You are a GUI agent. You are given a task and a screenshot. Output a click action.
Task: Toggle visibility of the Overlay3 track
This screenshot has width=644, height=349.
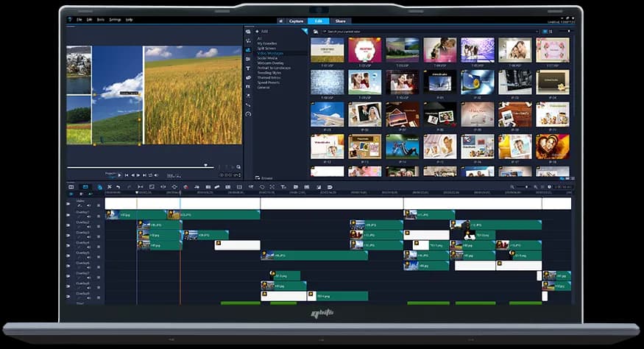coord(68,235)
